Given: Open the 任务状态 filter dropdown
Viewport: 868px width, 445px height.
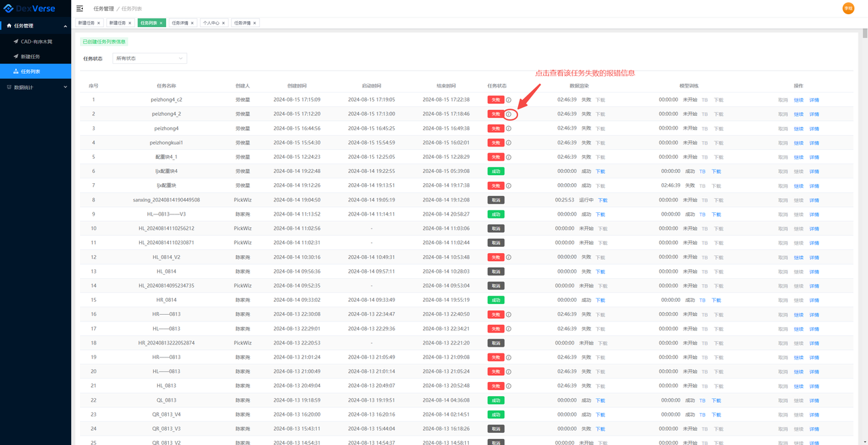Looking at the screenshot, I should [149, 58].
